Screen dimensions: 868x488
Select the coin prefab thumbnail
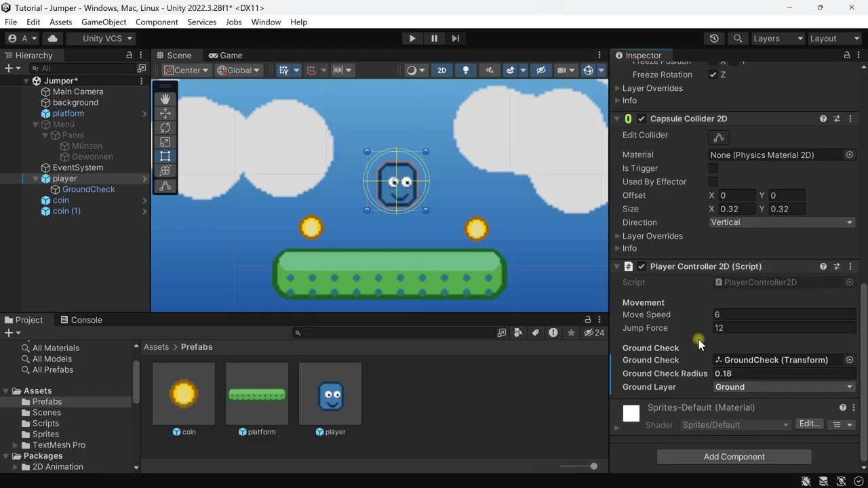[x=184, y=394]
